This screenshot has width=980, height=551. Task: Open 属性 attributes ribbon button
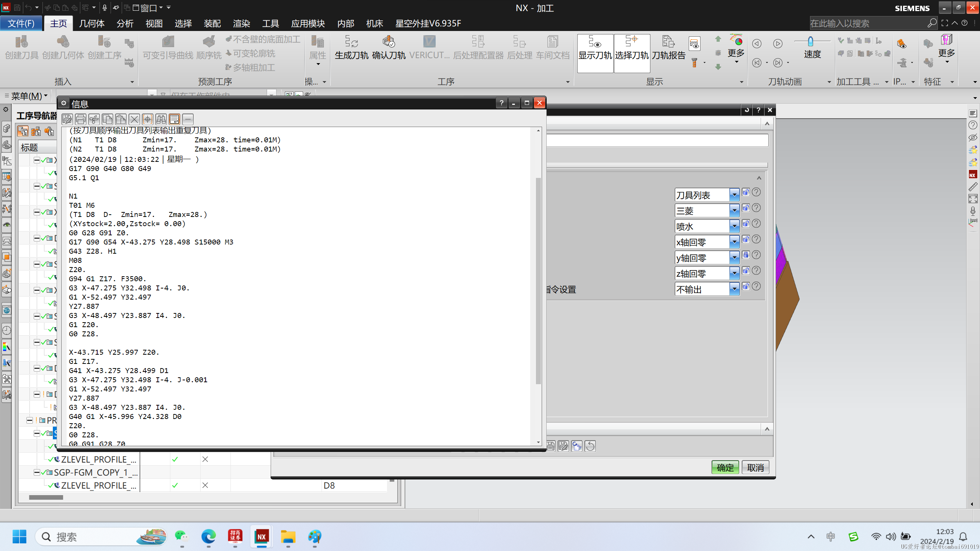click(317, 51)
